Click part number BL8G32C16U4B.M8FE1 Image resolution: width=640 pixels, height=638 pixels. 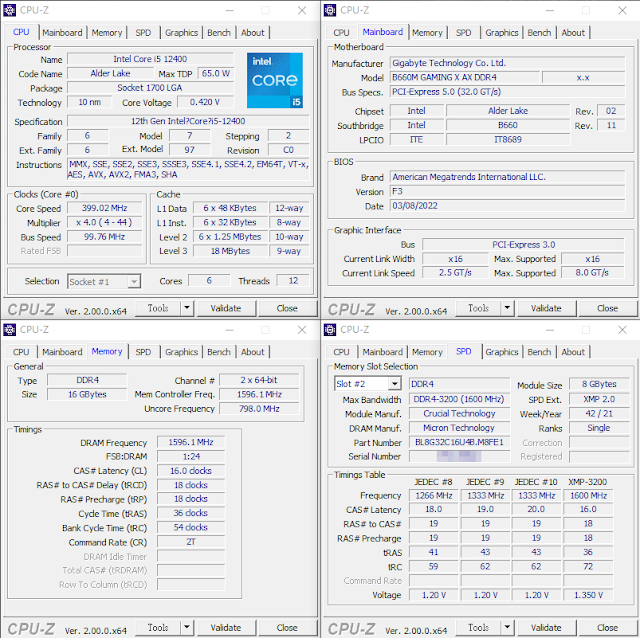point(459,442)
